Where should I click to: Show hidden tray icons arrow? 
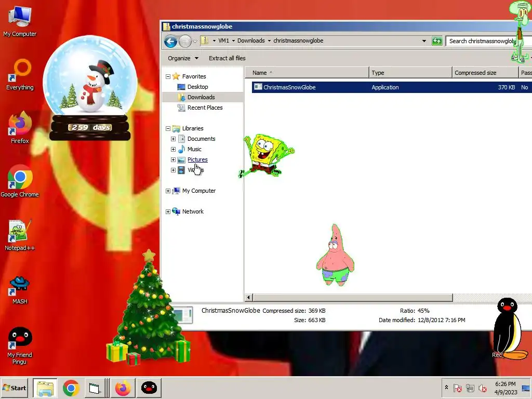446,387
